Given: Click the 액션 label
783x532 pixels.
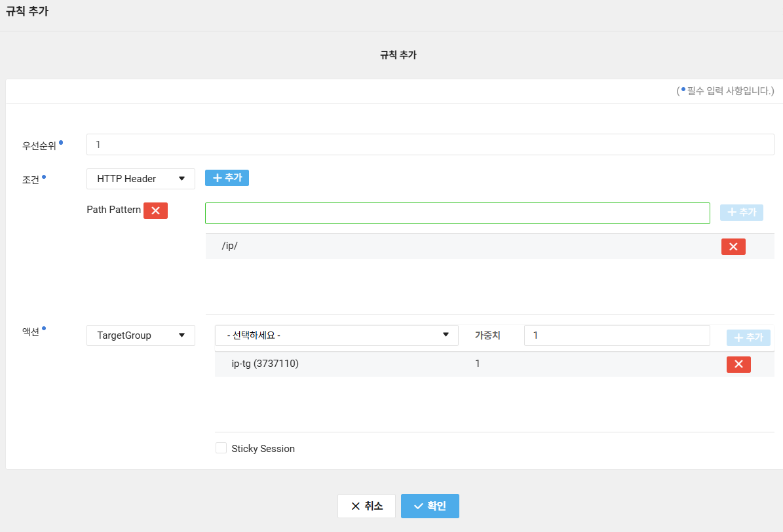Looking at the screenshot, I should 30,332.
